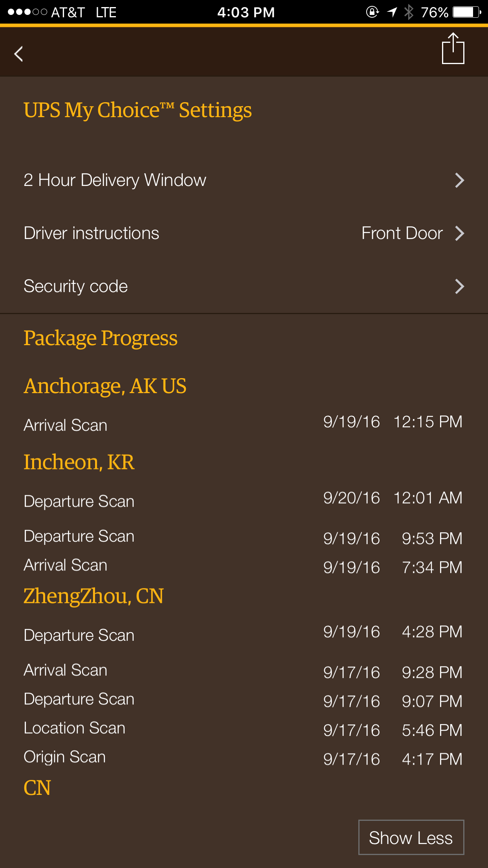Expand the 2 Hour Delivery Window chevron
The image size is (488, 868).
(x=459, y=180)
